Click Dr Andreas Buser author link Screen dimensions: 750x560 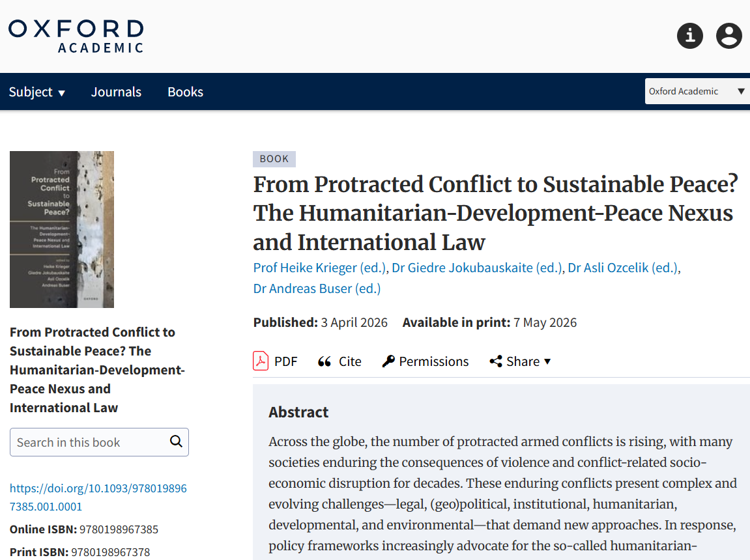317,288
